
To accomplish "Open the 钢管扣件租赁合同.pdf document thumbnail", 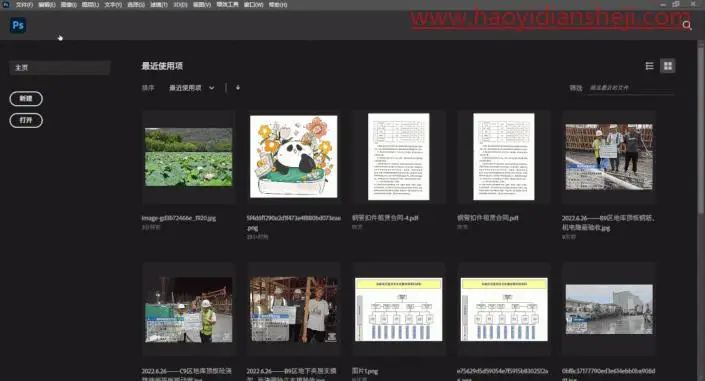I will click(x=504, y=157).
